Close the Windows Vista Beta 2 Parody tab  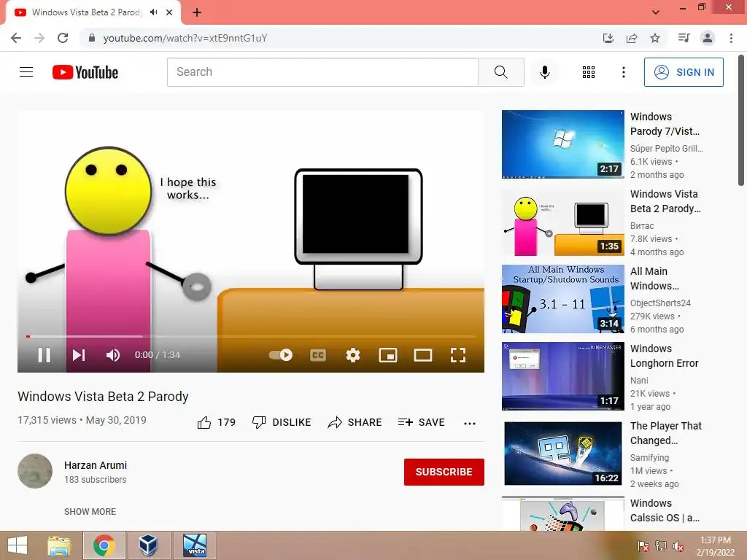[169, 12]
